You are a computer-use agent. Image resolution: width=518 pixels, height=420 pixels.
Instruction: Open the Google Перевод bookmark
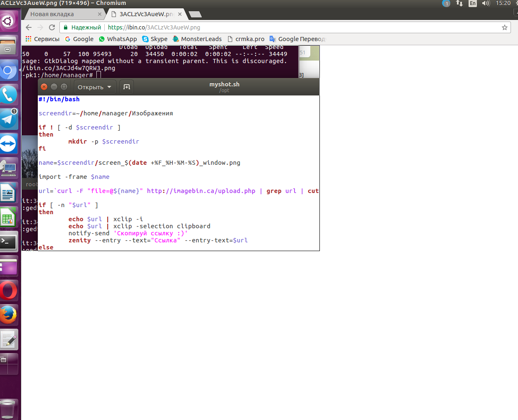[297, 39]
